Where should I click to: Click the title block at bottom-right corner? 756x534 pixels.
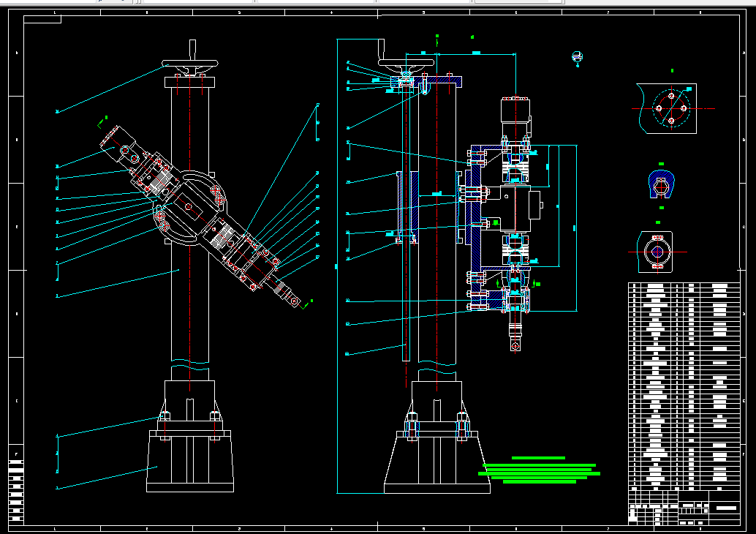(x=684, y=508)
